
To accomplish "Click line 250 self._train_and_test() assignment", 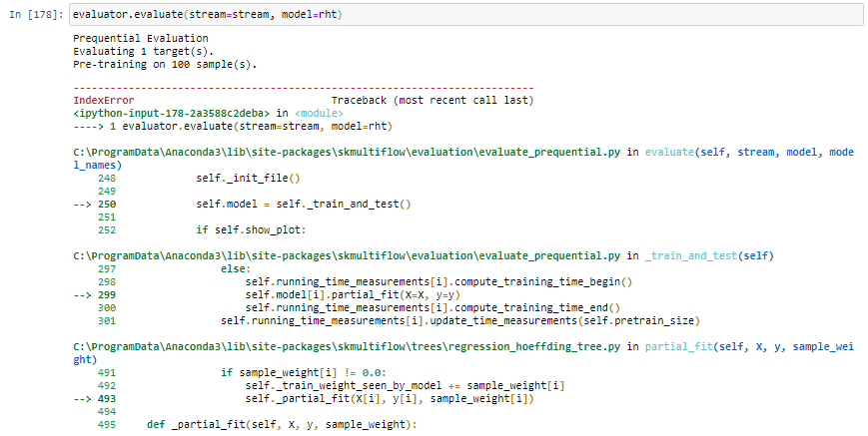I will click(x=304, y=204).
